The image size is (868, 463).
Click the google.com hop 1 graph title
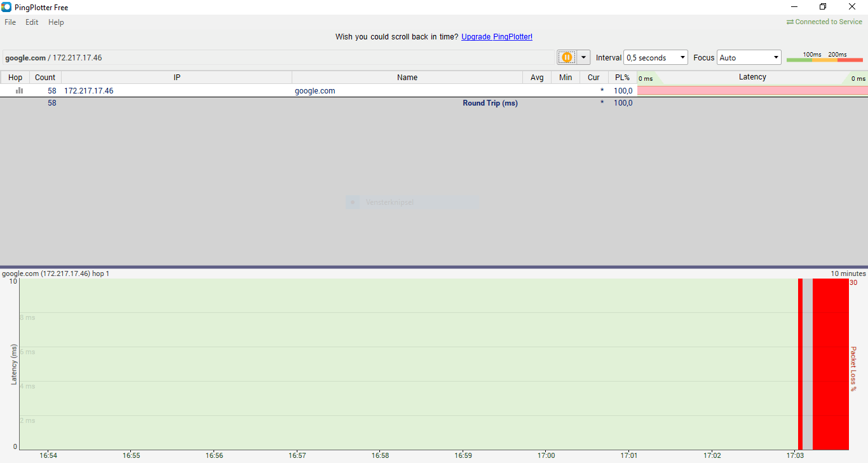(56, 273)
